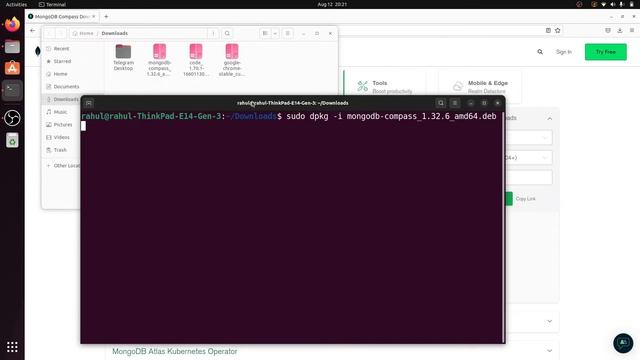Open the Files path options menu

(213, 33)
